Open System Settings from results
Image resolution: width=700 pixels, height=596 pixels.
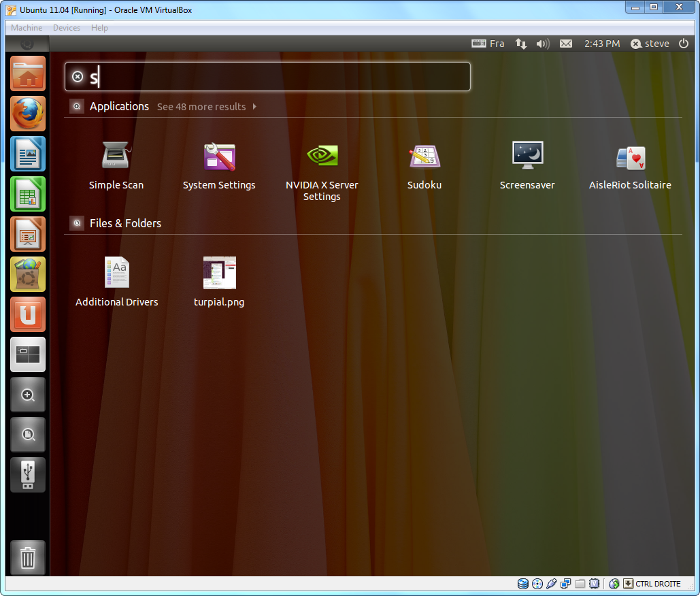(x=219, y=165)
